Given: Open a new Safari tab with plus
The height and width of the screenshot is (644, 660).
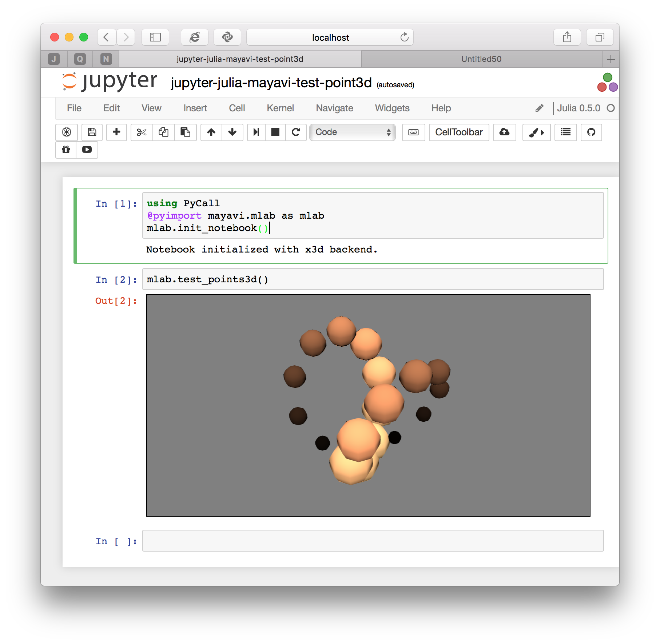Looking at the screenshot, I should coord(611,59).
